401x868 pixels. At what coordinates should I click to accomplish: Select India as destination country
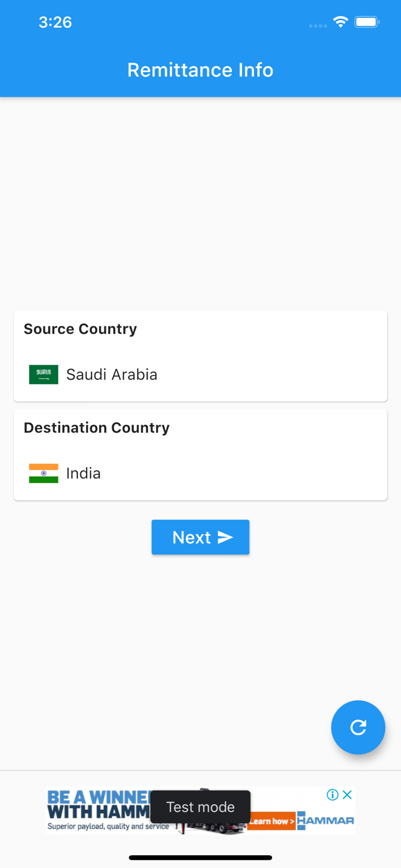click(x=83, y=473)
